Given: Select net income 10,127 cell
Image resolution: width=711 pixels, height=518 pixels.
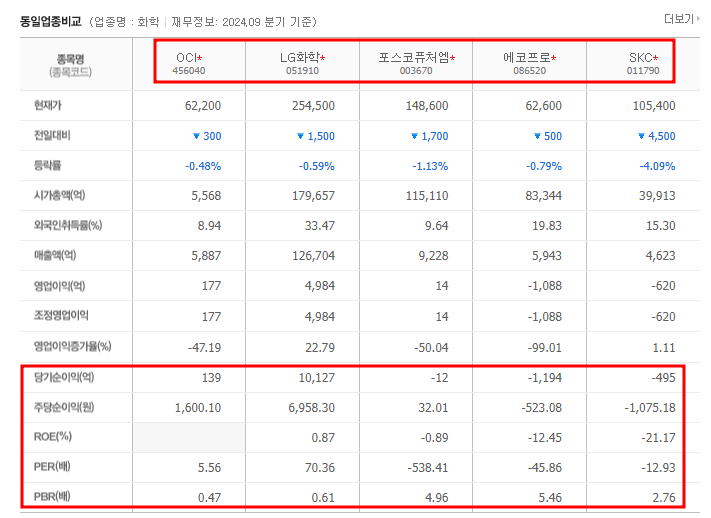Looking at the screenshot, I should pyautogui.click(x=317, y=377).
